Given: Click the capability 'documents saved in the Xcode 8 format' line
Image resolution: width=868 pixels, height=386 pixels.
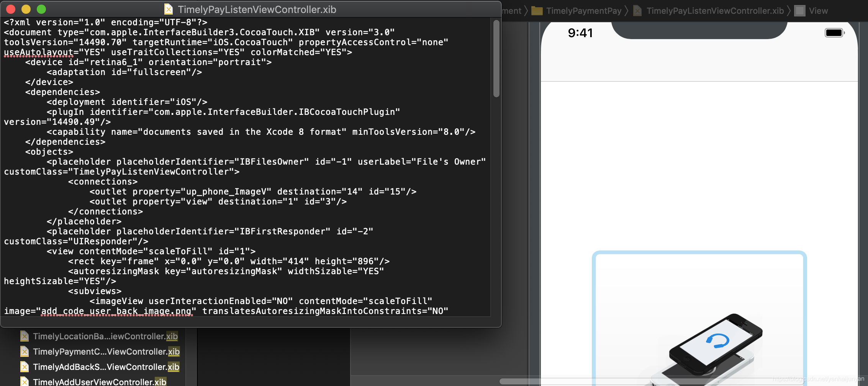Looking at the screenshot, I should tap(261, 132).
